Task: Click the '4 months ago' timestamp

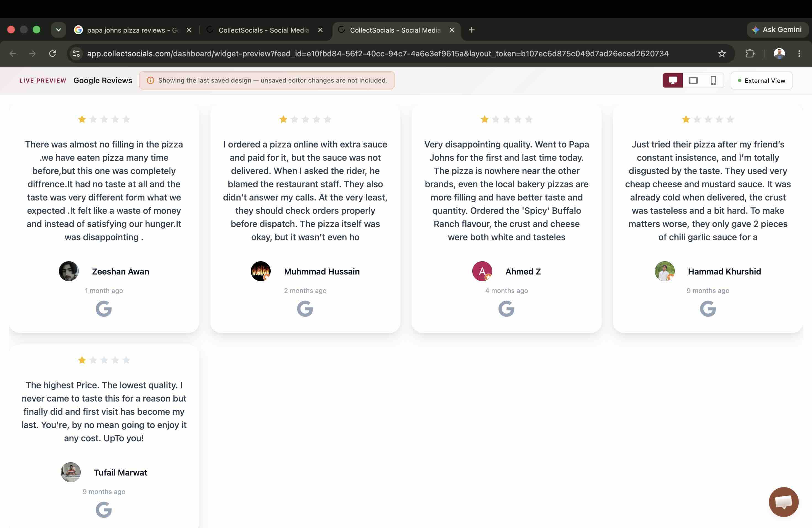Action: [506, 291]
